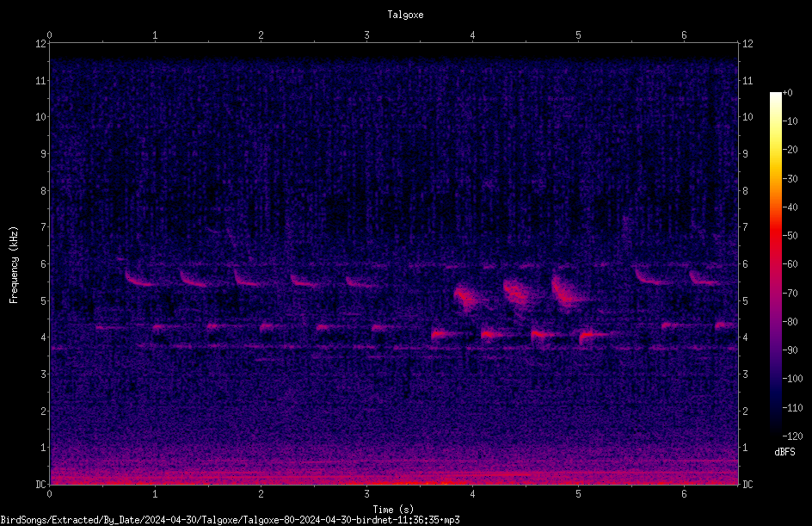Click the Talgoxe title at top
Screen dimensions: 812x526
coord(405,15)
